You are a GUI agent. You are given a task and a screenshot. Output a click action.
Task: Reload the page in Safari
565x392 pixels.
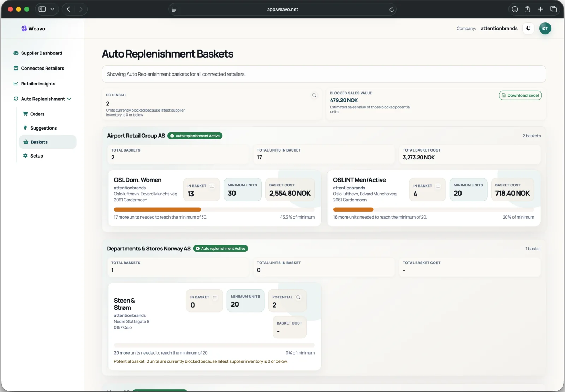point(391,10)
